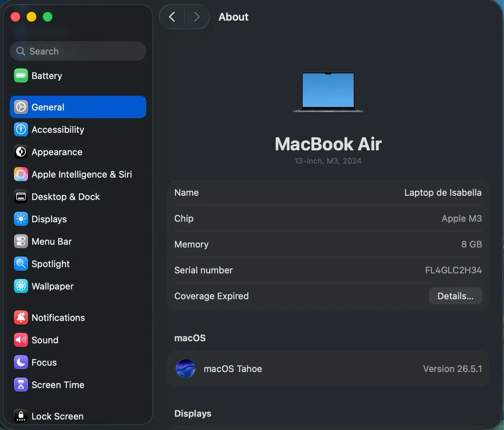504x430 pixels.
Task: Click the Serial number row label
Action: 203,270
